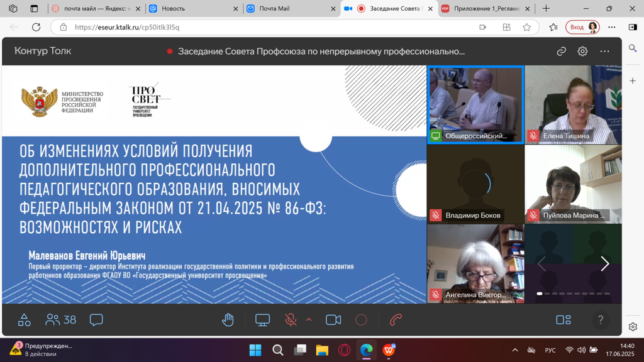This screenshot has width=644, height=362.
Task: Change the video layout view
Action: pyautogui.click(x=563, y=320)
